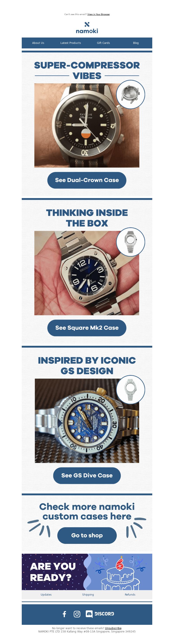Click the namoki logo at the top

[x=87, y=28]
